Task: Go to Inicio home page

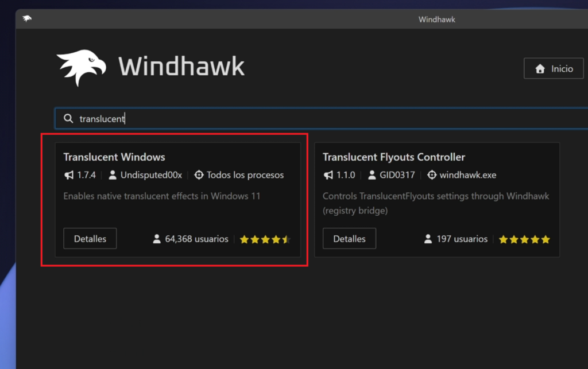Action: coord(554,68)
